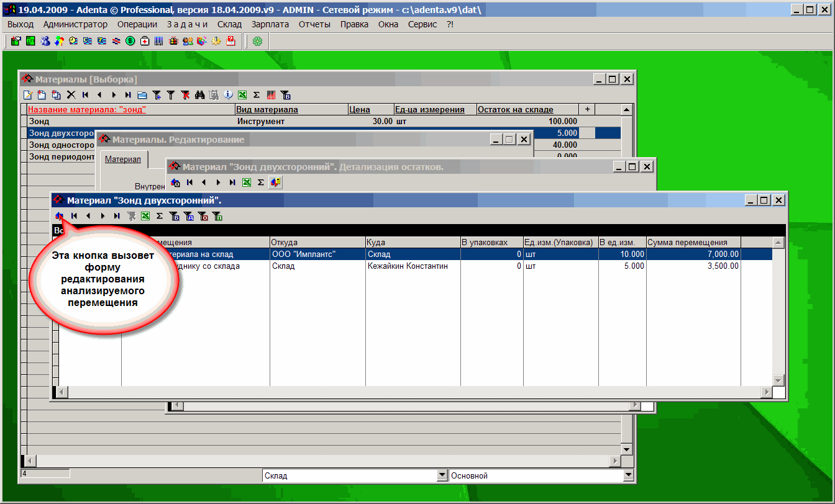This screenshot has height=504, width=835.
Task: Apply the filter icon marked with letter Д
Action: pyautogui.click(x=189, y=216)
